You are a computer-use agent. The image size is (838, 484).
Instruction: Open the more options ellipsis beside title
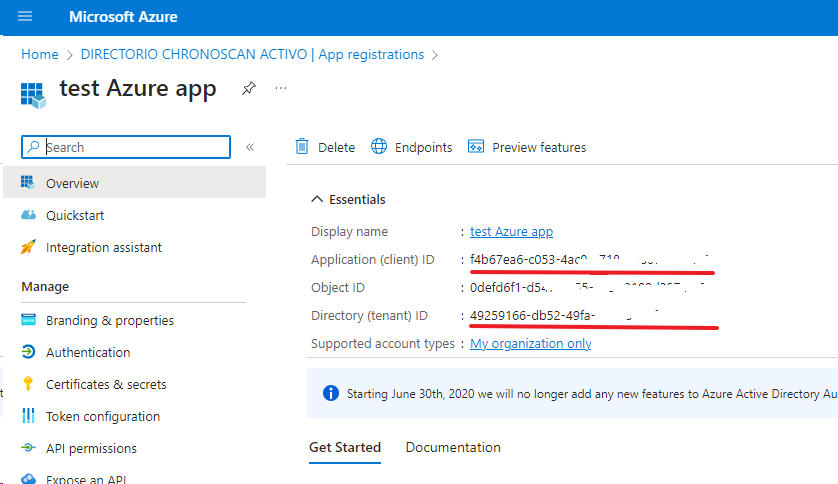[281, 88]
